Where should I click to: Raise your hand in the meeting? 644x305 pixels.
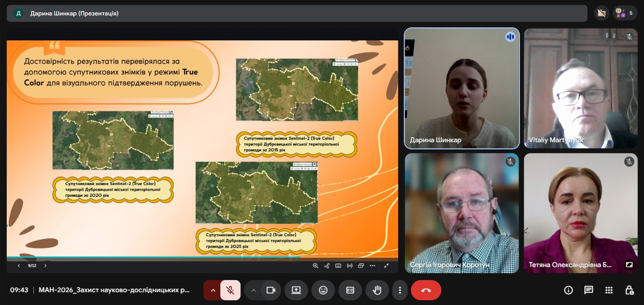click(x=377, y=290)
